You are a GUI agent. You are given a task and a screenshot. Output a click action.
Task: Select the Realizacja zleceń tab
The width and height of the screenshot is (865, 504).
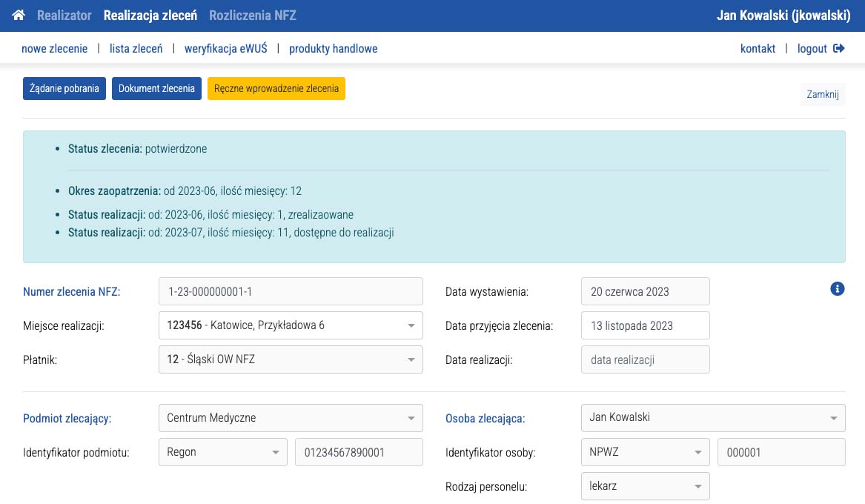click(150, 15)
